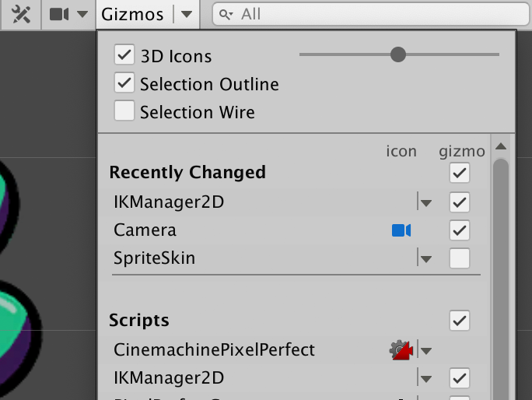Click the Gizmos toolbar button
Viewport: 532px width, 400px height.
(x=133, y=14)
